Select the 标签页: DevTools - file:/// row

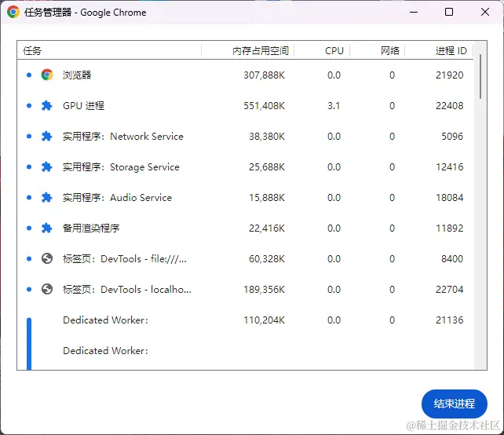245,258
